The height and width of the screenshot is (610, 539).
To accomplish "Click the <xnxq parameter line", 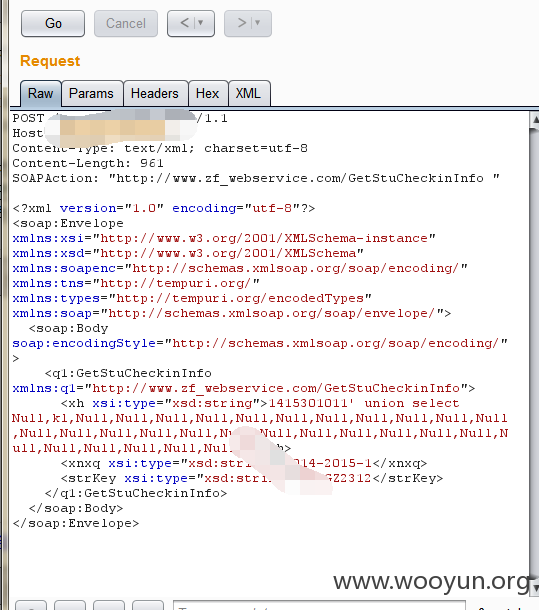I will [244, 463].
